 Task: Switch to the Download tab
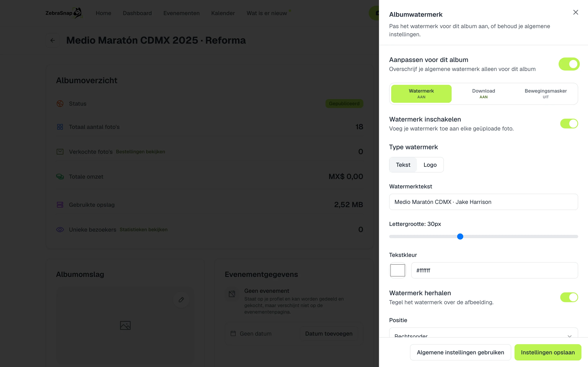[483, 94]
